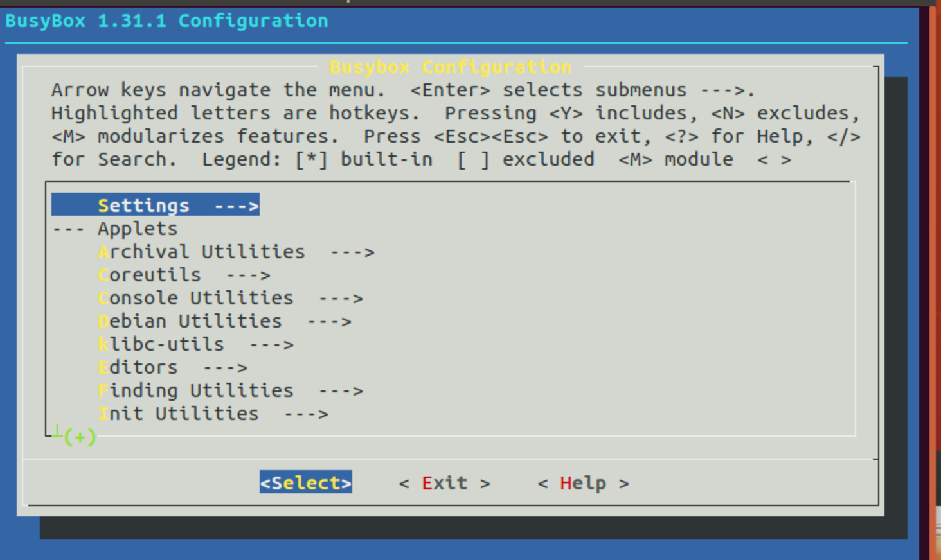Click the Applets section header
941x560 pixels.
115,229
